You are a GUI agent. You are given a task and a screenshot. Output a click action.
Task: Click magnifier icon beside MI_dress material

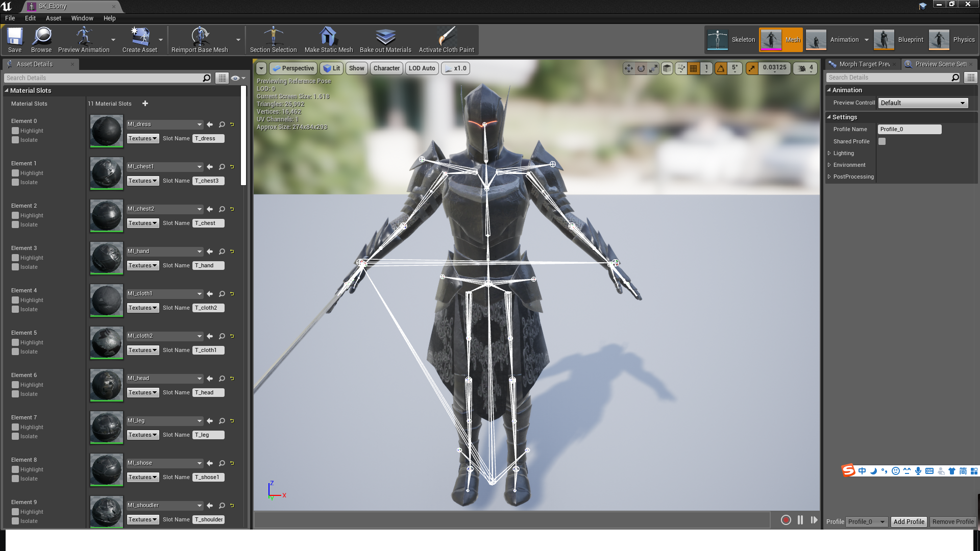point(222,124)
